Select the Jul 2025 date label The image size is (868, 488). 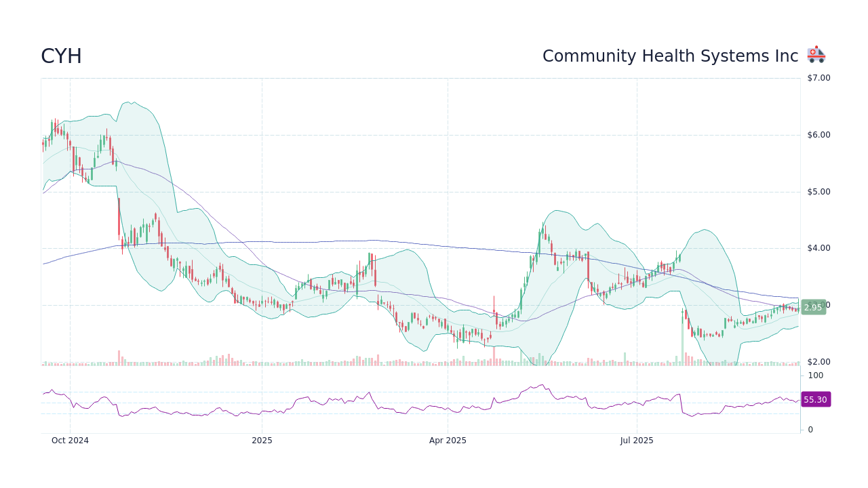(x=636, y=440)
